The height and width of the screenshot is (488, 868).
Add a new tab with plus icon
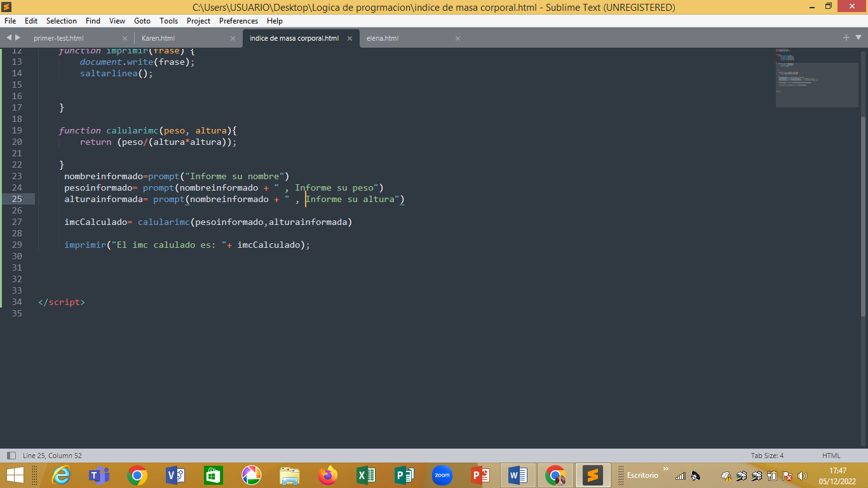pos(846,37)
